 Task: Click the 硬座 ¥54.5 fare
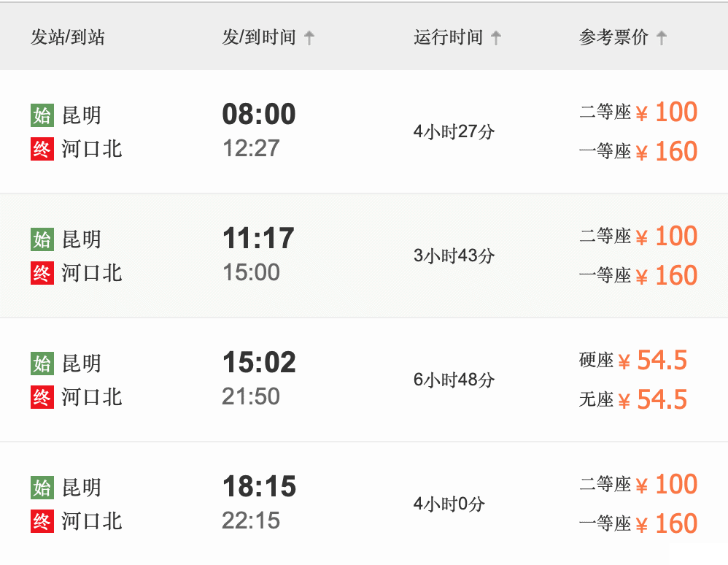[x=633, y=360]
